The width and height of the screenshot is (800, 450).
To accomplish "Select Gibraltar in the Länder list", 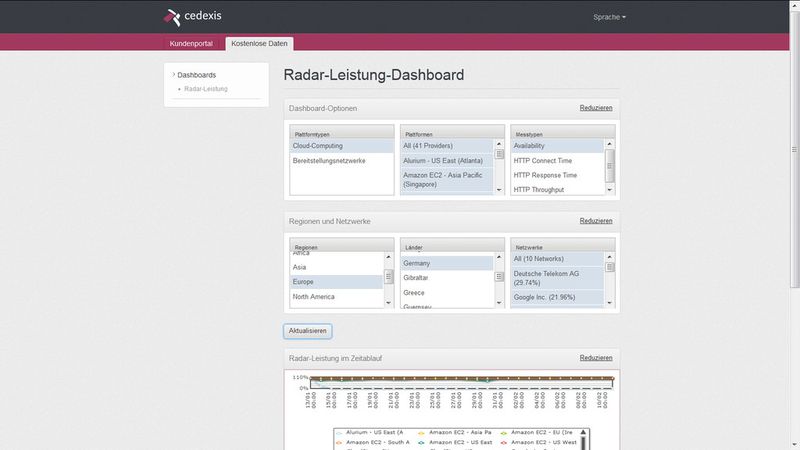I will point(447,278).
